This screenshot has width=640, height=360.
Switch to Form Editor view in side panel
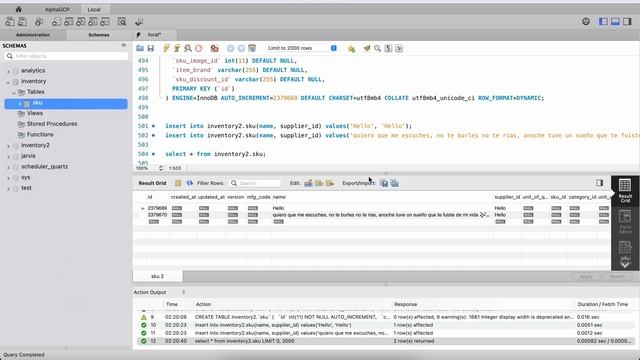[x=625, y=221]
